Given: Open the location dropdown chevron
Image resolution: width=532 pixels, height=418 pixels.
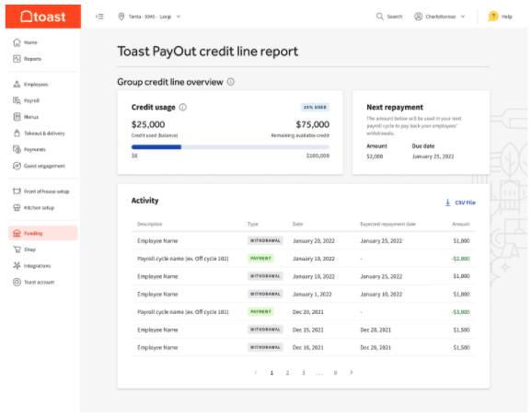Looking at the screenshot, I should (x=179, y=17).
